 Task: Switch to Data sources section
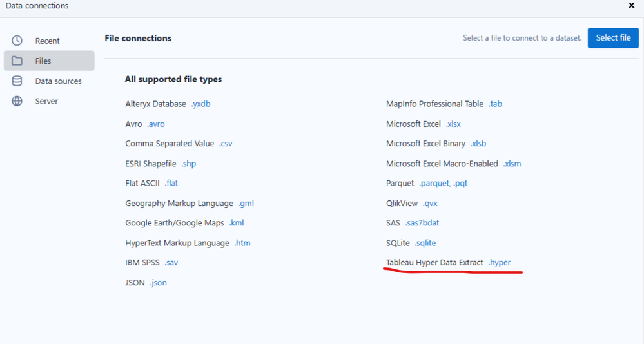49,81
